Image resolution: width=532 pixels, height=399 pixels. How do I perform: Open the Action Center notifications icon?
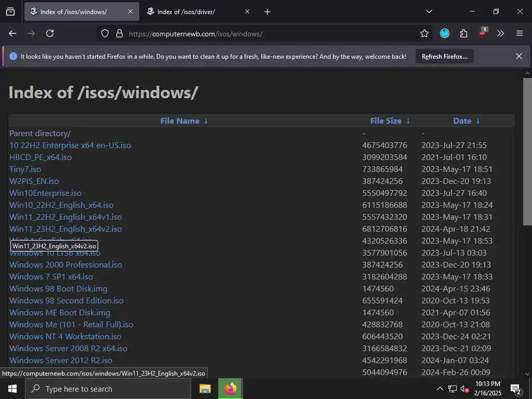(x=516, y=389)
